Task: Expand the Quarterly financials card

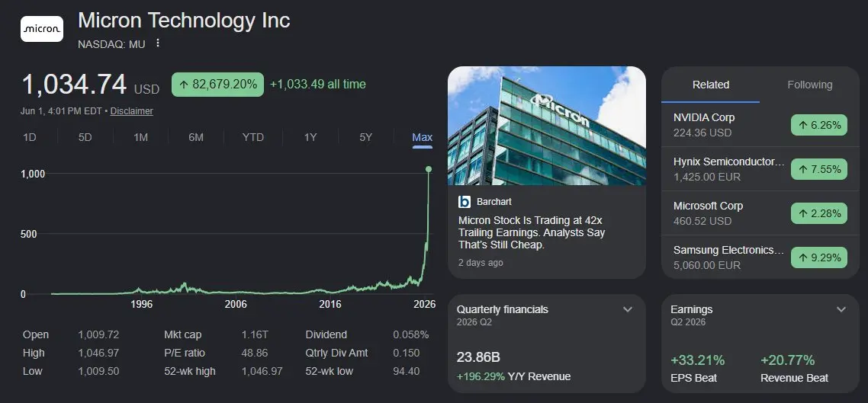Action: point(628,309)
